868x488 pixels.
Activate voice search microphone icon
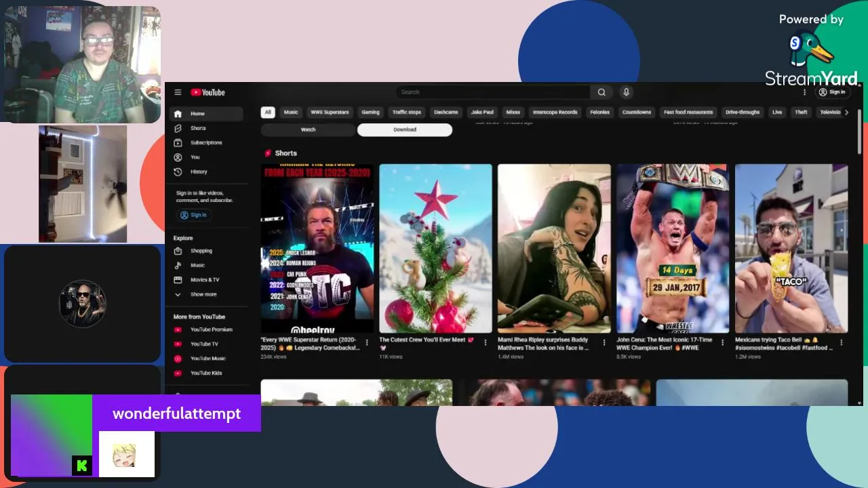point(626,92)
